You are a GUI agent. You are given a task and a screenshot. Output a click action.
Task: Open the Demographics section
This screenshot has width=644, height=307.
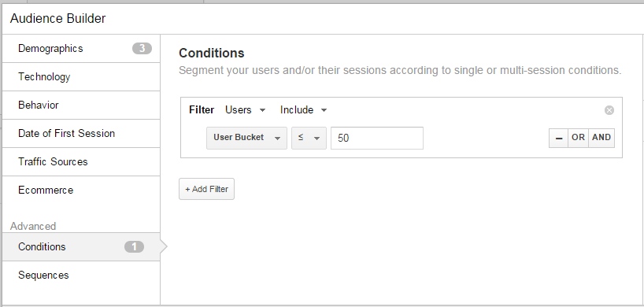[x=81, y=49]
